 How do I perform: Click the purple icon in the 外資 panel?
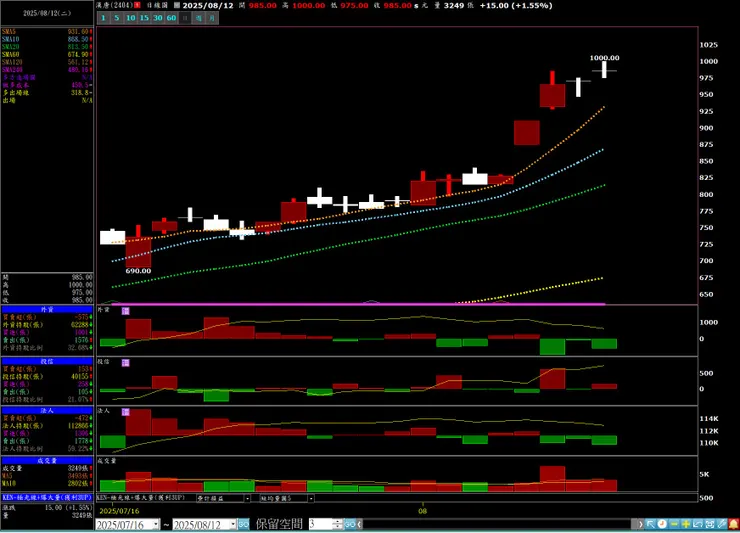click(x=126, y=311)
